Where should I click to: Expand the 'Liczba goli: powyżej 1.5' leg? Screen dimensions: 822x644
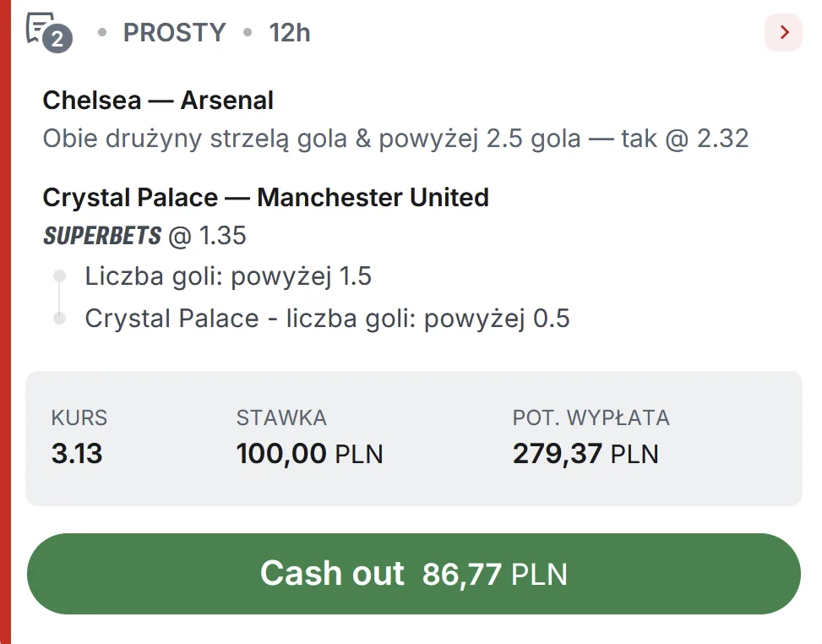[x=228, y=276]
